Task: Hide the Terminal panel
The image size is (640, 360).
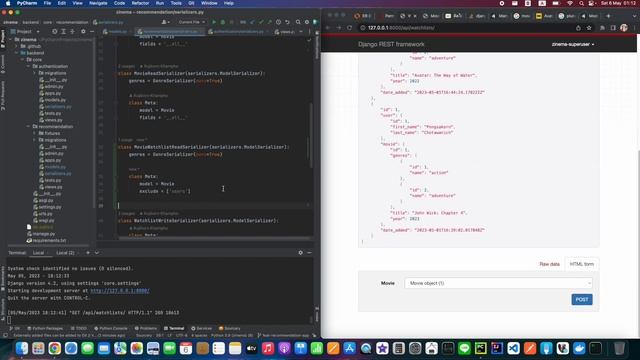Action: [x=309, y=253]
